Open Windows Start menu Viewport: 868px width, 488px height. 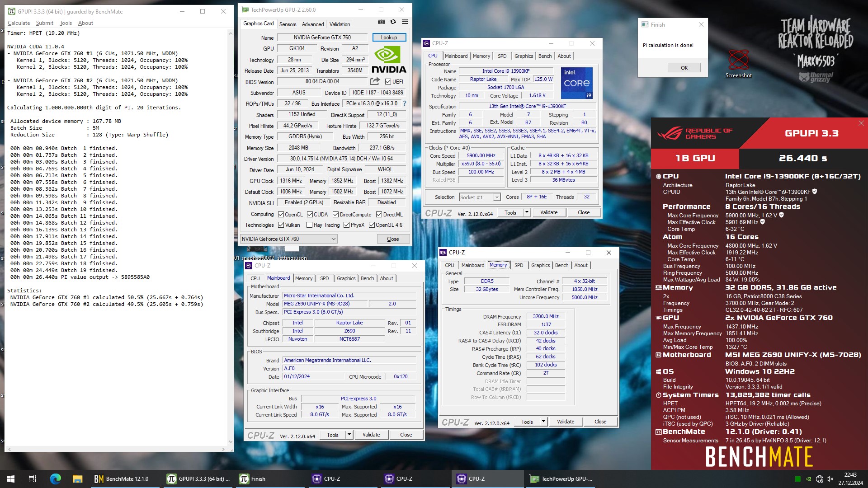click(11, 479)
